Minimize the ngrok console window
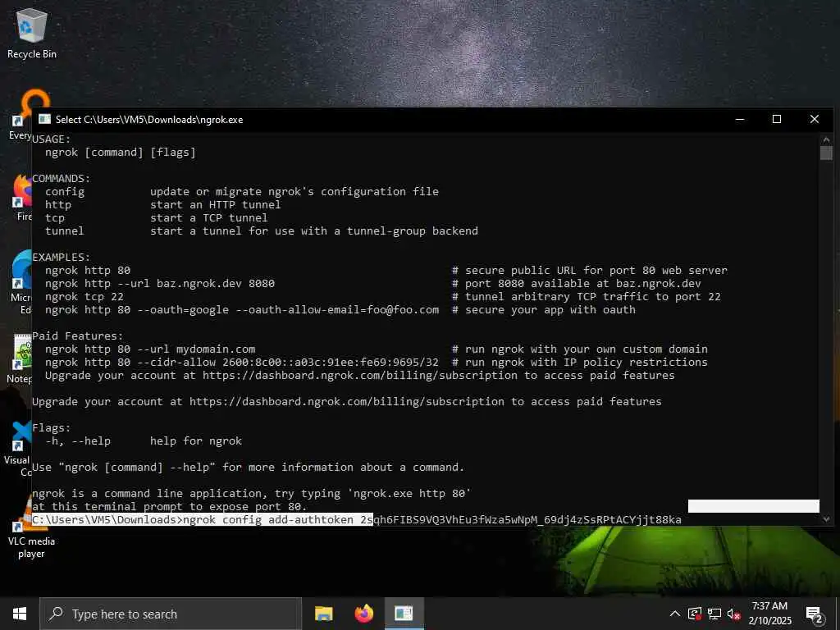The width and height of the screenshot is (840, 630). point(740,119)
